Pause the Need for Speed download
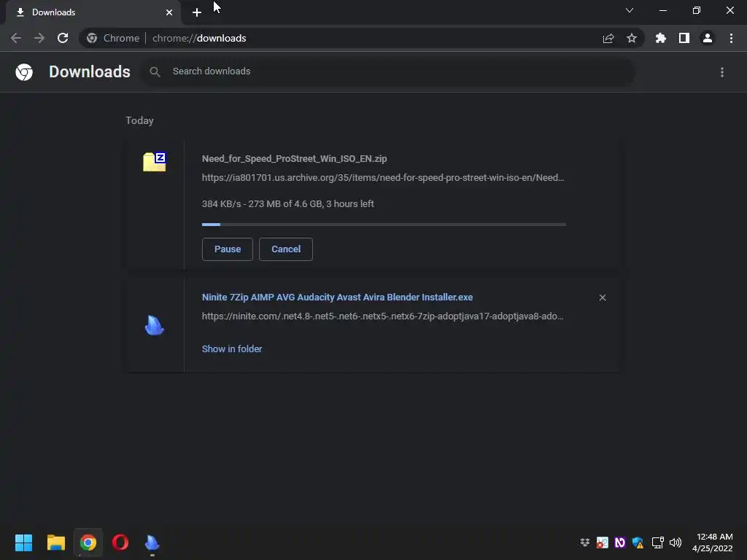 pyautogui.click(x=228, y=249)
